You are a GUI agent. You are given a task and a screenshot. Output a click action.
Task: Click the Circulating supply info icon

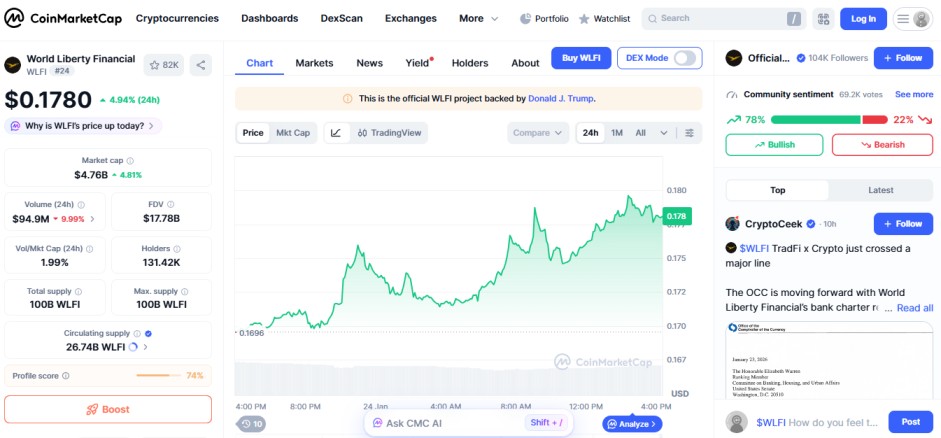[x=137, y=334]
